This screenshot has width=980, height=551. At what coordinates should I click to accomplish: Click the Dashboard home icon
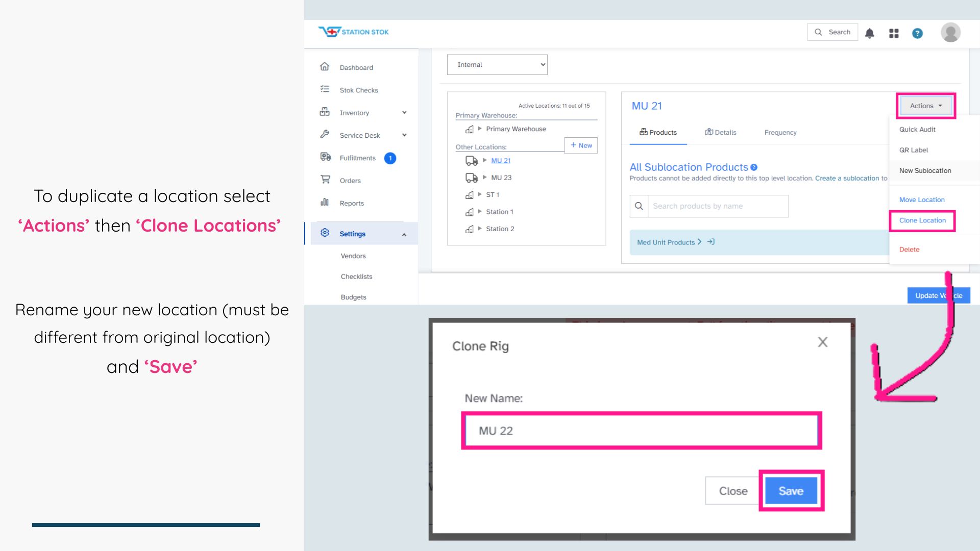pos(325,67)
